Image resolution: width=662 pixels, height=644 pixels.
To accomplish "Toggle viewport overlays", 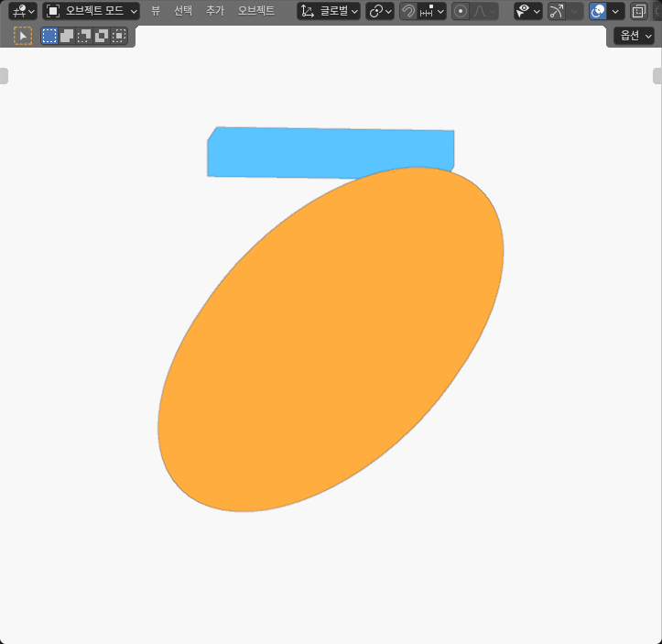I will 598,11.
